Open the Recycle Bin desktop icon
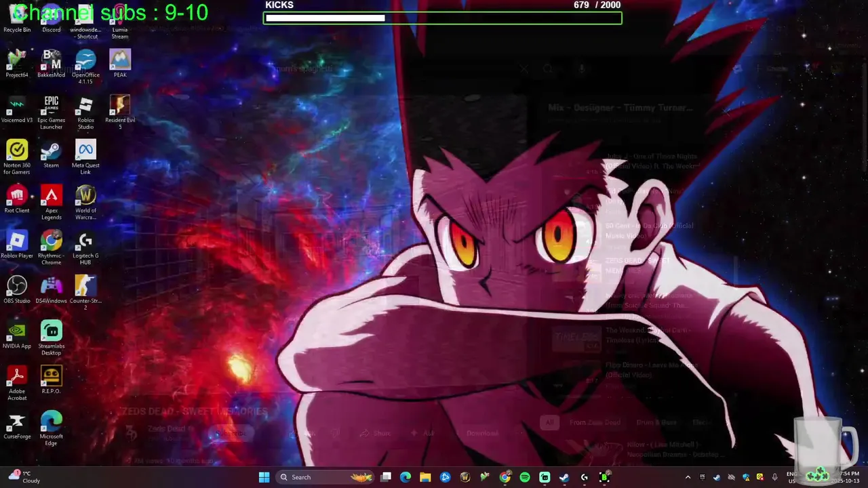Image resolution: width=868 pixels, height=488 pixels. point(17,19)
